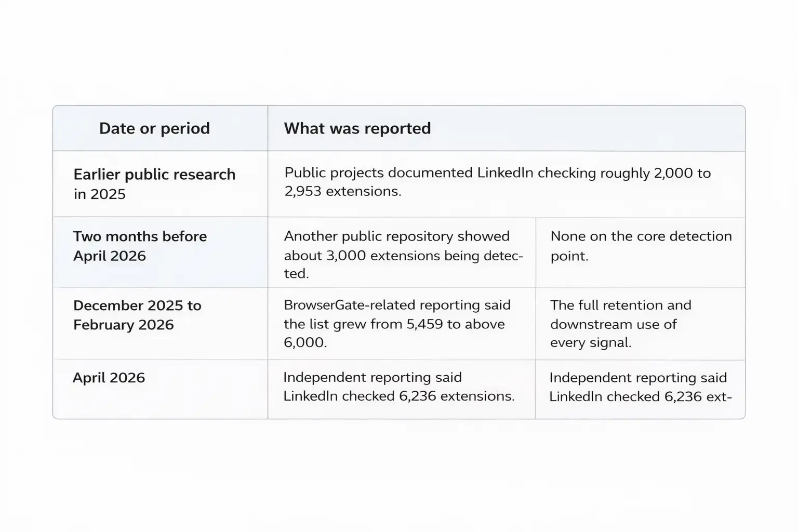Click the truncated rightmost "Independent reporting" cell
This screenshot has height=532, width=798.
[640, 387]
